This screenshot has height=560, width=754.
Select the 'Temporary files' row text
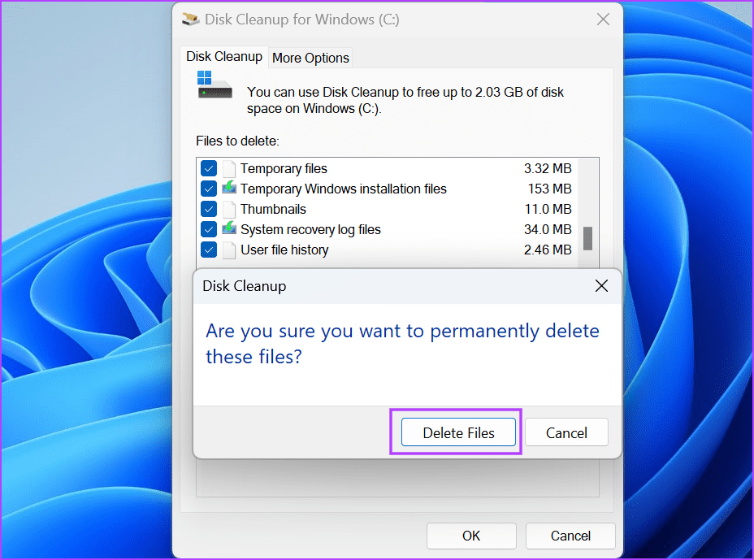[284, 169]
